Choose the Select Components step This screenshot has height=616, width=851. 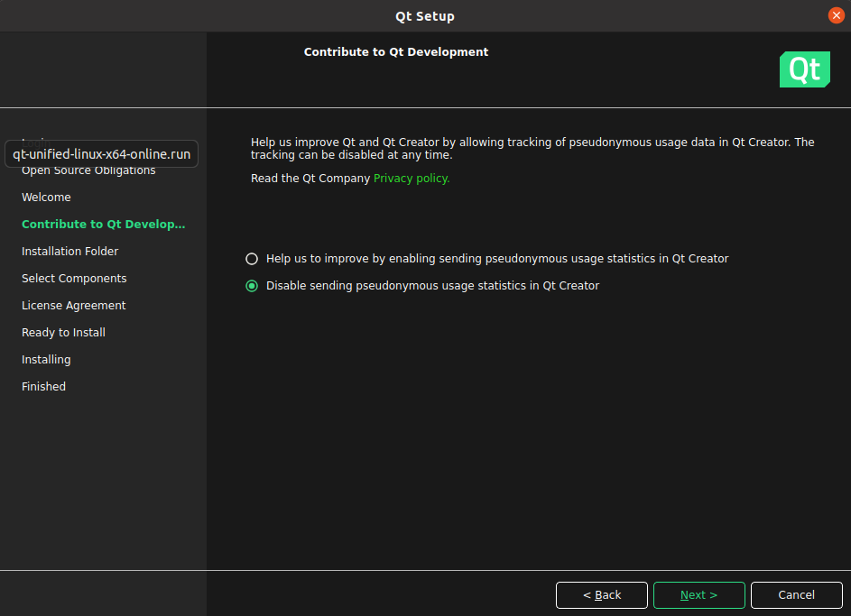pyautogui.click(x=74, y=279)
